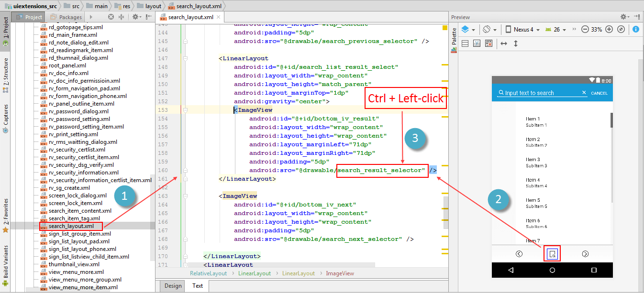Click the scroll-from-source crosshair icon in Project panel
The height and width of the screenshot is (293, 644).
pos(111,17)
